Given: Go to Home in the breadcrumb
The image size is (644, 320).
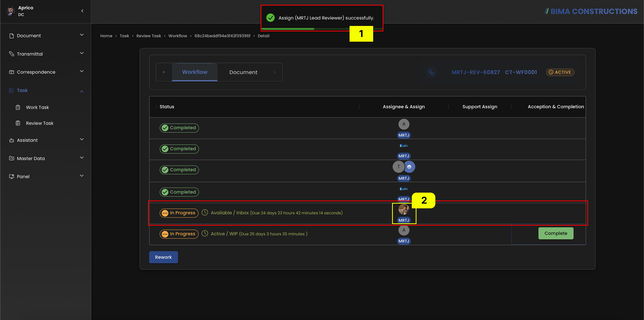Looking at the screenshot, I should pyautogui.click(x=106, y=36).
